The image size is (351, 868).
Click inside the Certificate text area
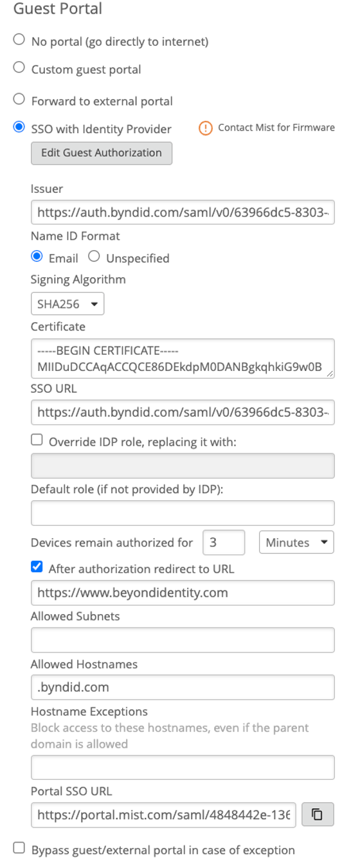point(183,357)
